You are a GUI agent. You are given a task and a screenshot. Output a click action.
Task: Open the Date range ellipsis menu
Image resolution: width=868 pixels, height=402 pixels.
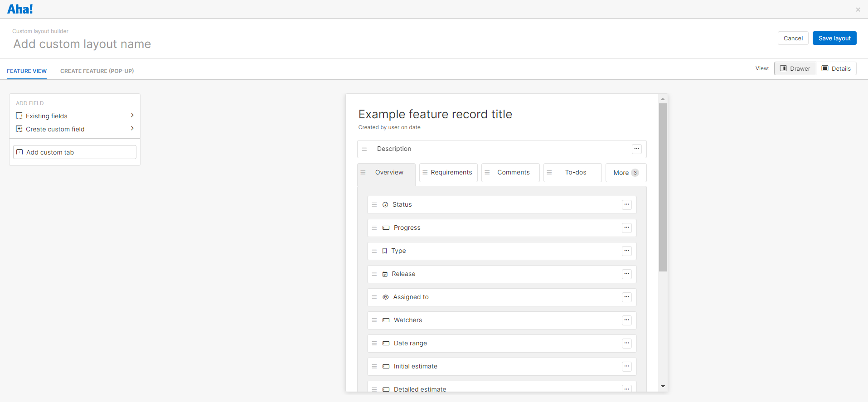point(626,344)
